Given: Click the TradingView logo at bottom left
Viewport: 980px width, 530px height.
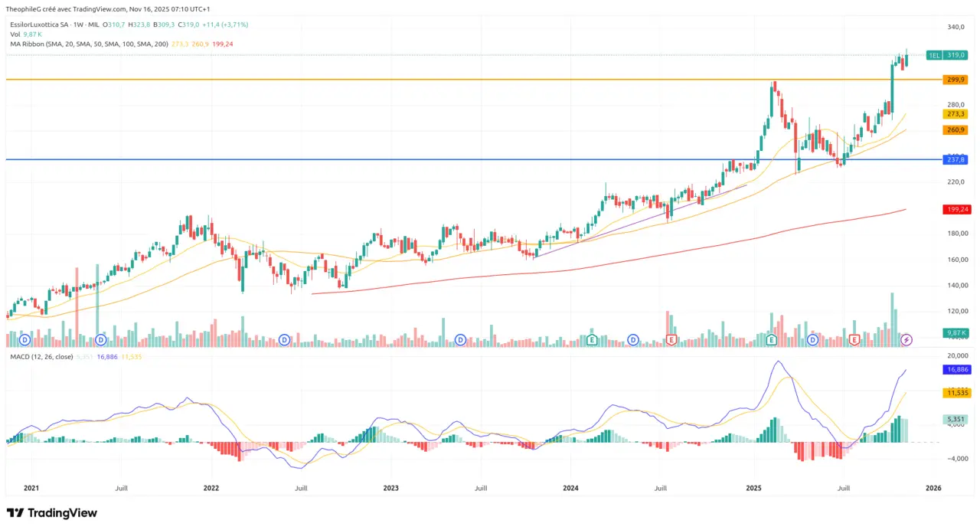Looking at the screenshot, I should [51, 512].
